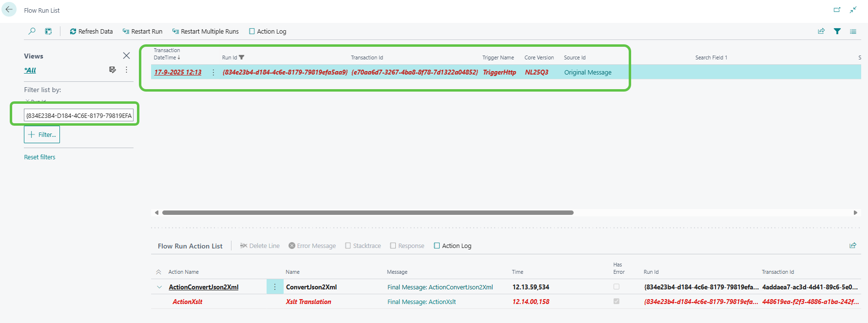Open Error Message in action list toolbar

pos(312,246)
